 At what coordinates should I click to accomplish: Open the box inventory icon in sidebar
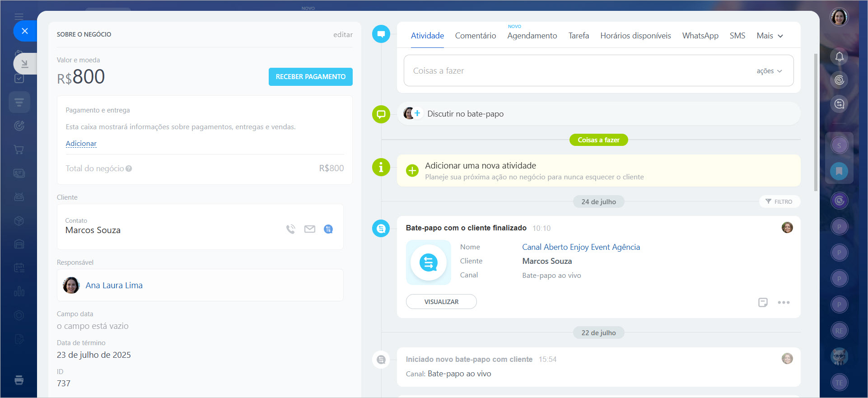19,221
